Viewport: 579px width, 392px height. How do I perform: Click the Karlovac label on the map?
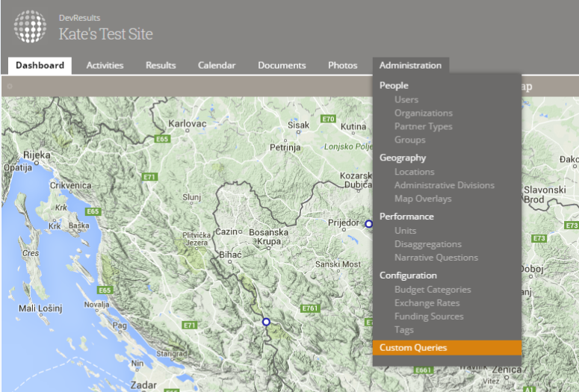pyautogui.click(x=188, y=124)
